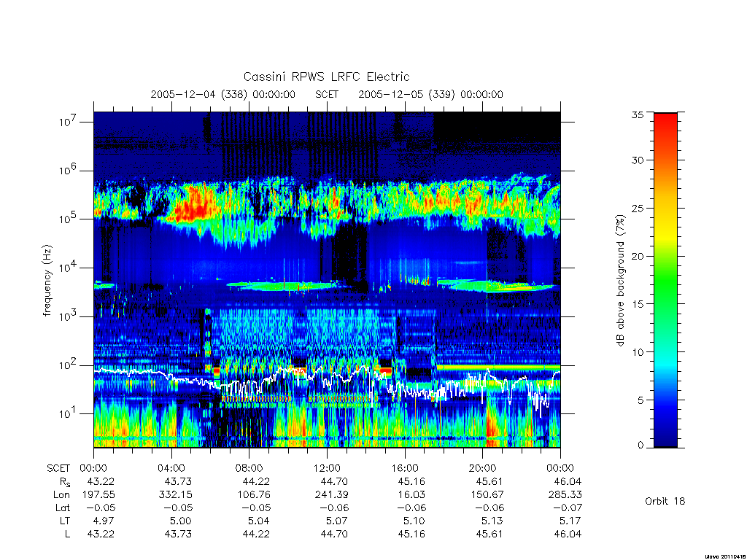
Task: Click the Lon value 150.67
Action: point(487,495)
